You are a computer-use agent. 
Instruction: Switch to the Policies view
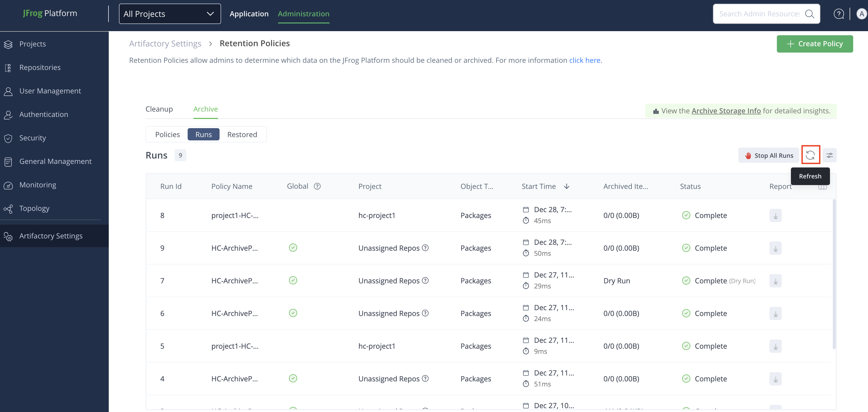[x=167, y=135]
